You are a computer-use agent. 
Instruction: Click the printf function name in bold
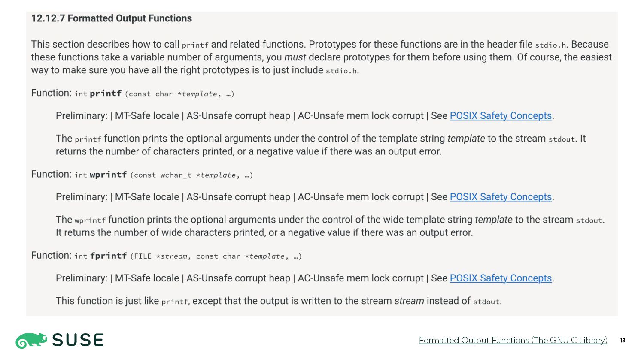pos(106,94)
